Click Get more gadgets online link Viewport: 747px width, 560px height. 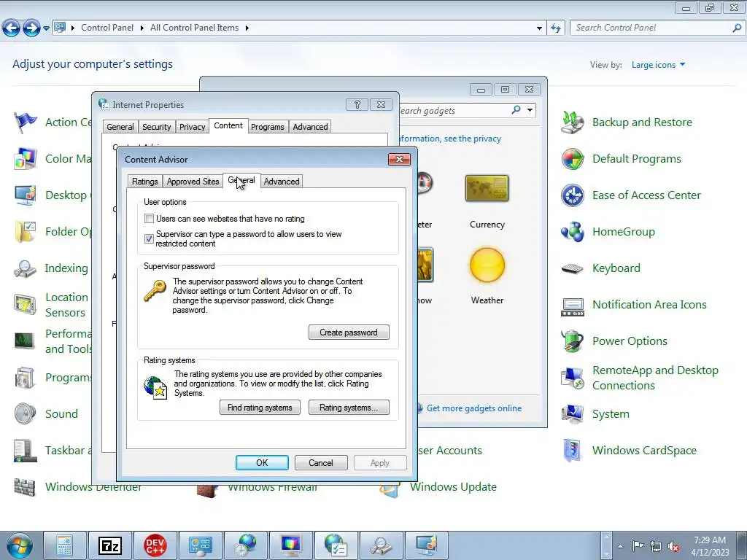pos(474,408)
